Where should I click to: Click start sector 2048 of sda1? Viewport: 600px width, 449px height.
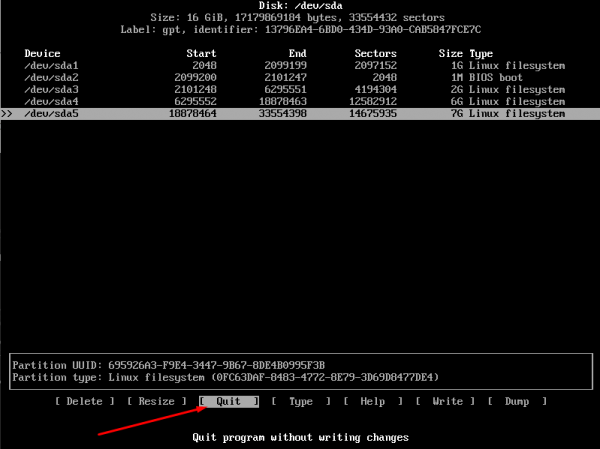pos(204,65)
